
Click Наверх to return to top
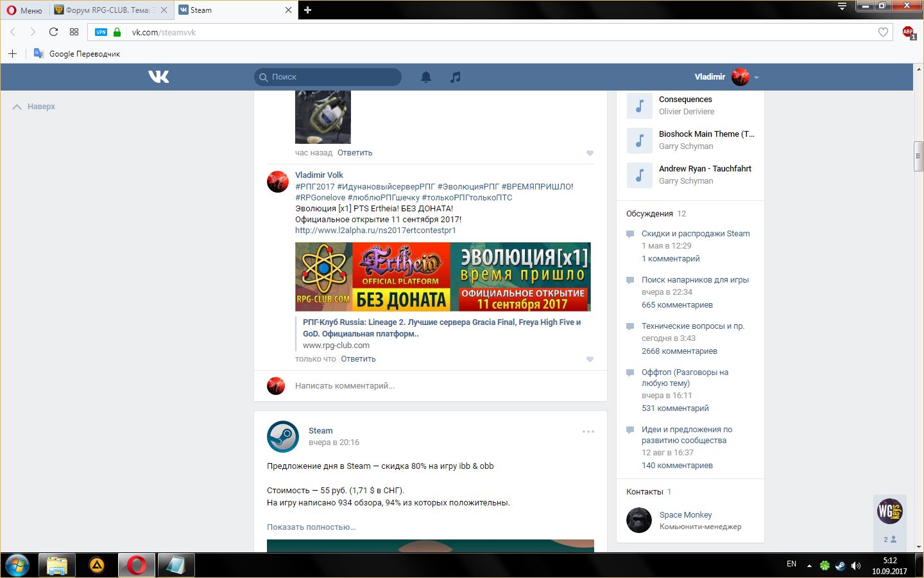[x=34, y=107]
